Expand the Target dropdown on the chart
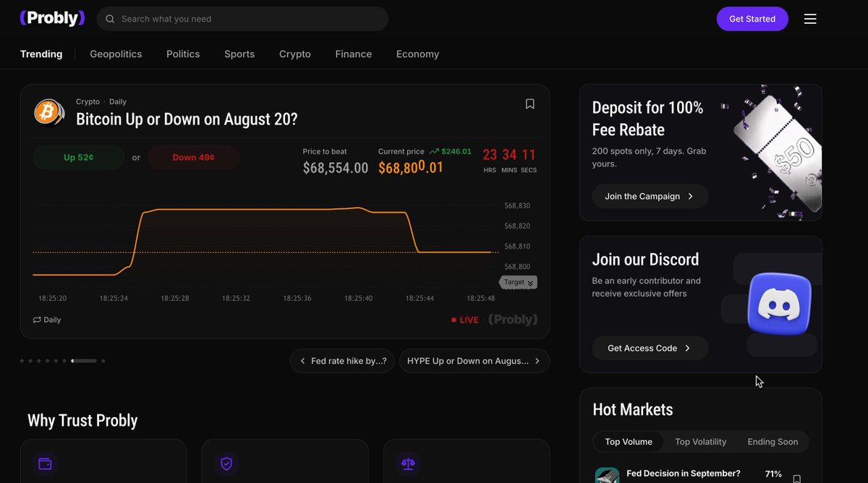The image size is (868, 483). click(x=518, y=282)
